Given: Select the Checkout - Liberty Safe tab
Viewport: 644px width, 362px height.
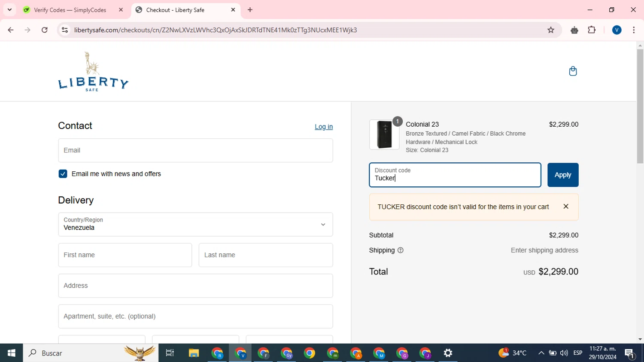Looking at the screenshot, I should [x=175, y=10].
